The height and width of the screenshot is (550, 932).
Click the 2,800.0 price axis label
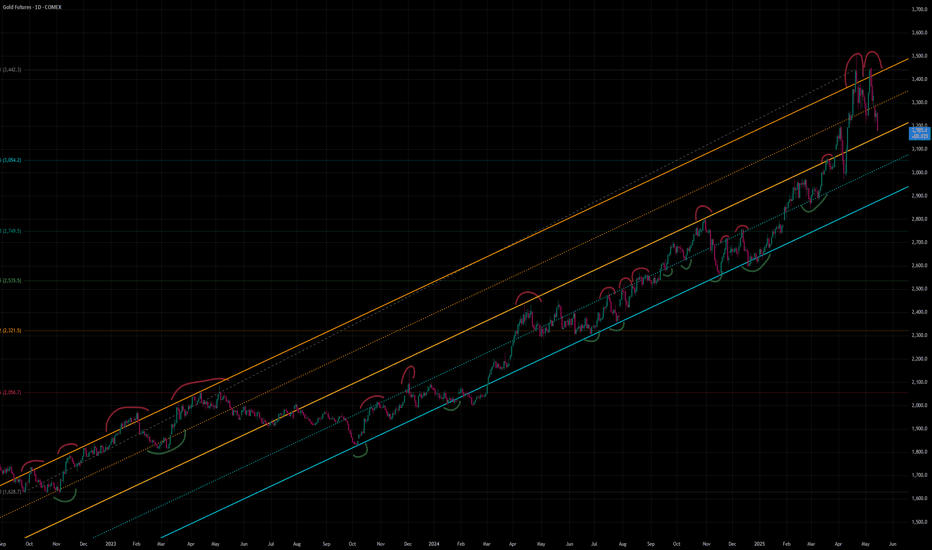click(920, 219)
